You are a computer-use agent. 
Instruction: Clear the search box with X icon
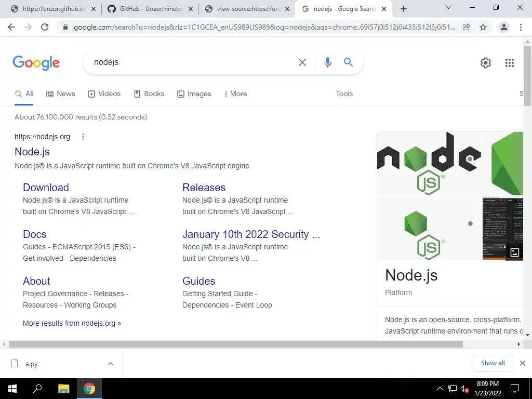[302, 62]
